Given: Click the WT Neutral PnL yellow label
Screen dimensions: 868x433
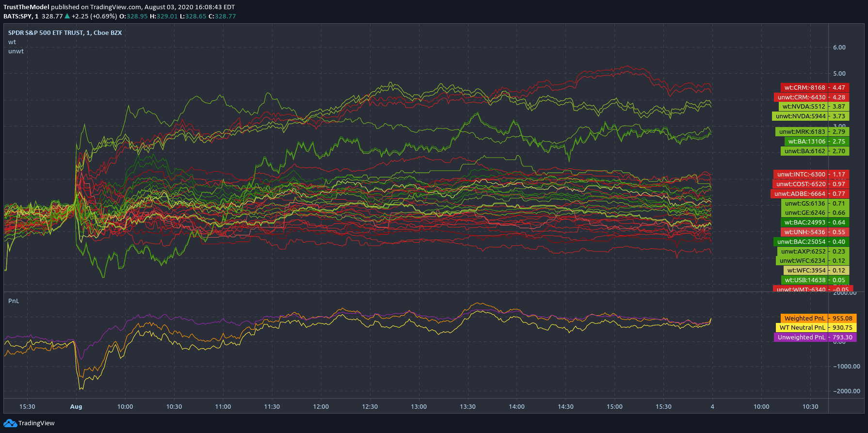Looking at the screenshot, I should pyautogui.click(x=817, y=328).
